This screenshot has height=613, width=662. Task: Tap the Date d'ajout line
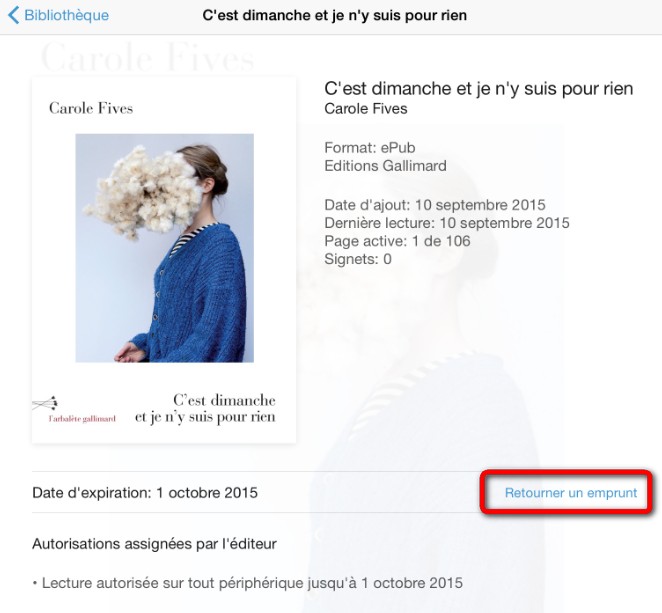point(435,205)
